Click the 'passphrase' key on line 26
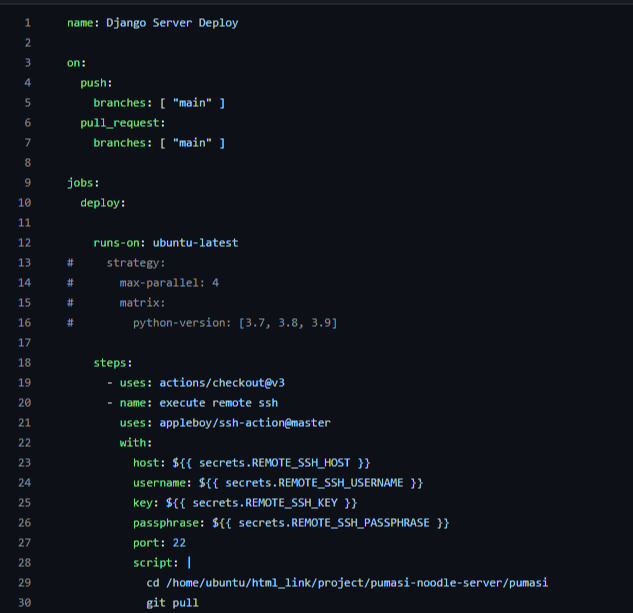 coord(166,523)
